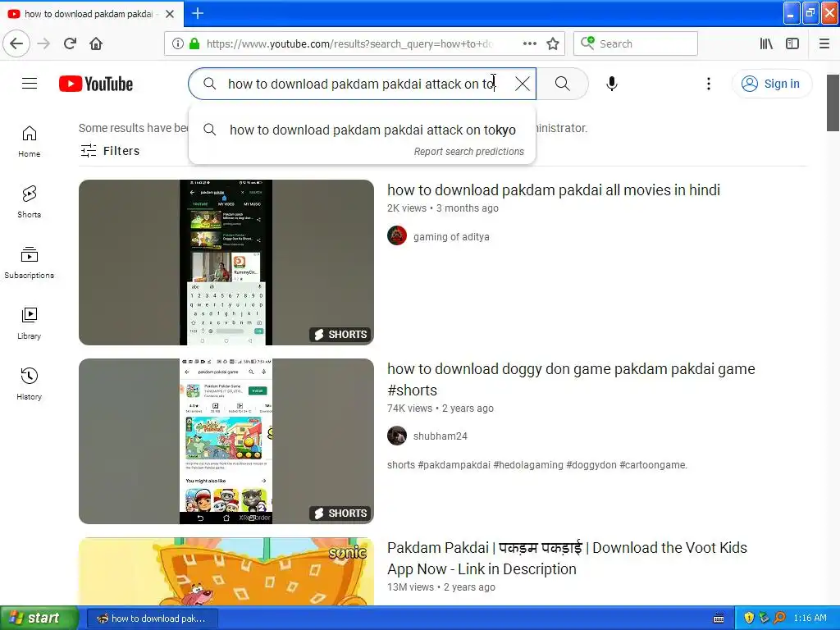
Task: Open the YouTube settings three-dot menu
Action: 709,84
